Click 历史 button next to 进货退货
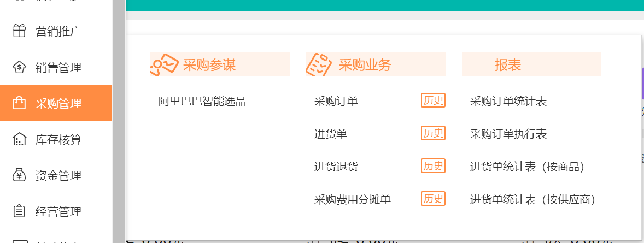644x243 pixels. [x=434, y=166]
